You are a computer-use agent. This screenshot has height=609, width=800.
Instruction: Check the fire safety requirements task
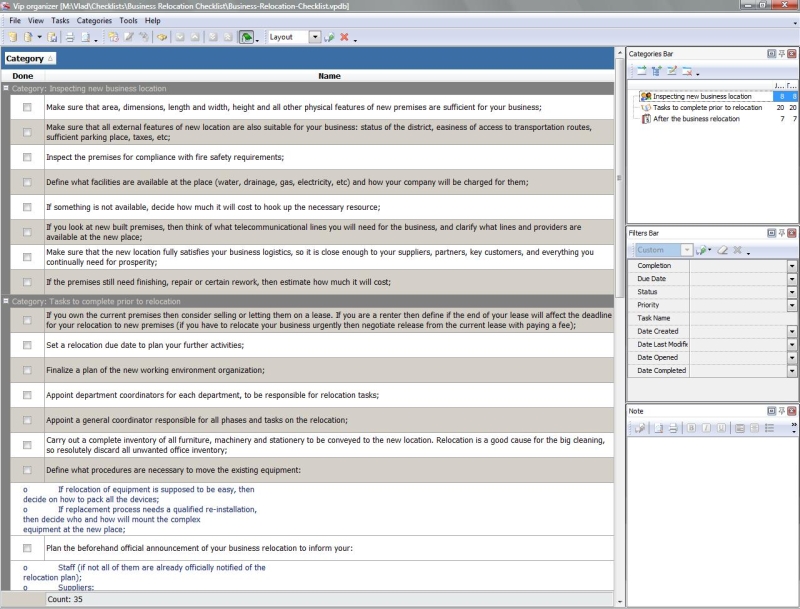(27, 157)
